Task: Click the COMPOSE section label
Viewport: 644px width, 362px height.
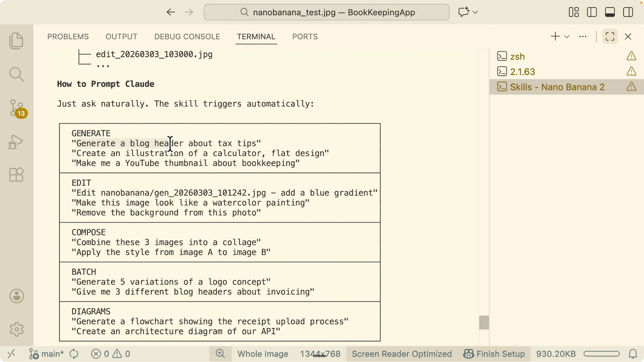Action: pyautogui.click(x=89, y=233)
